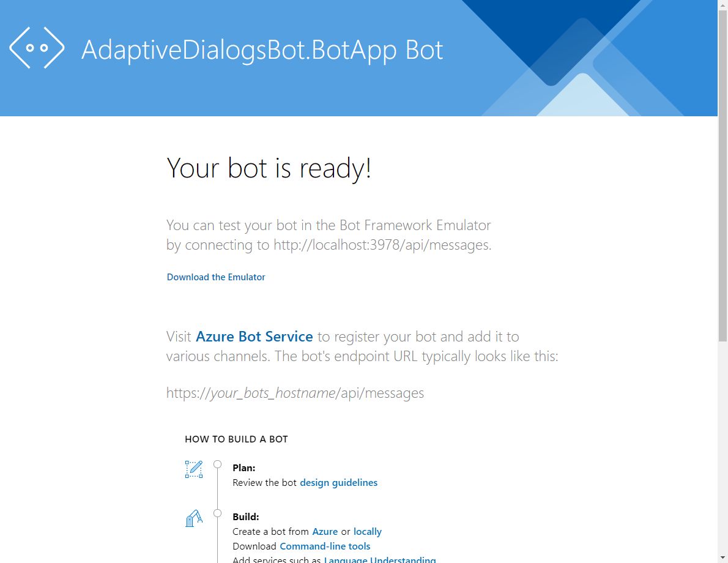Image resolution: width=728 pixels, height=563 pixels.
Task: Click the 'Your bot is ready!' heading
Action: click(269, 168)
